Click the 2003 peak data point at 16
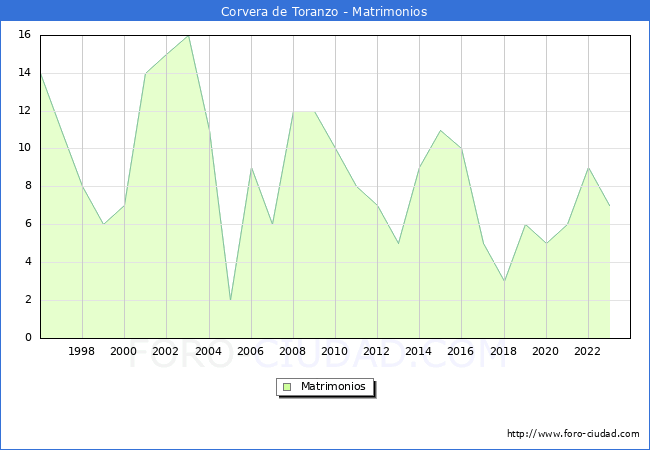 coord(187,35)
